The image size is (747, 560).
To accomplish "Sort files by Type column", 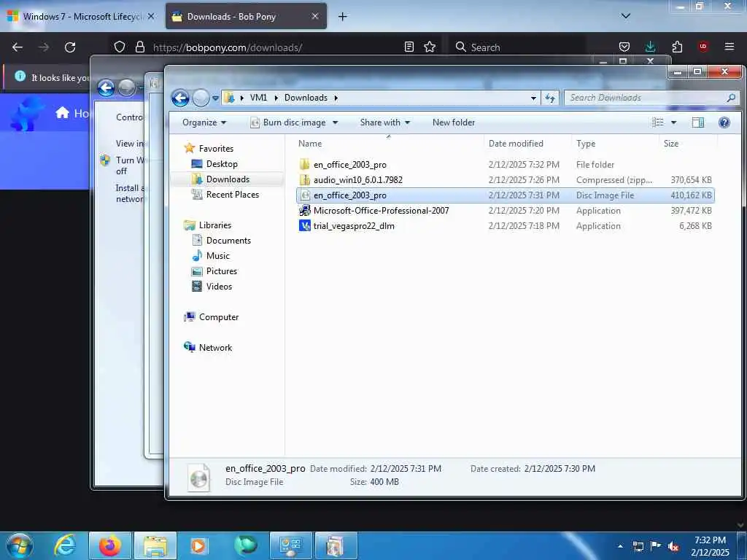I will click(616, 144).
